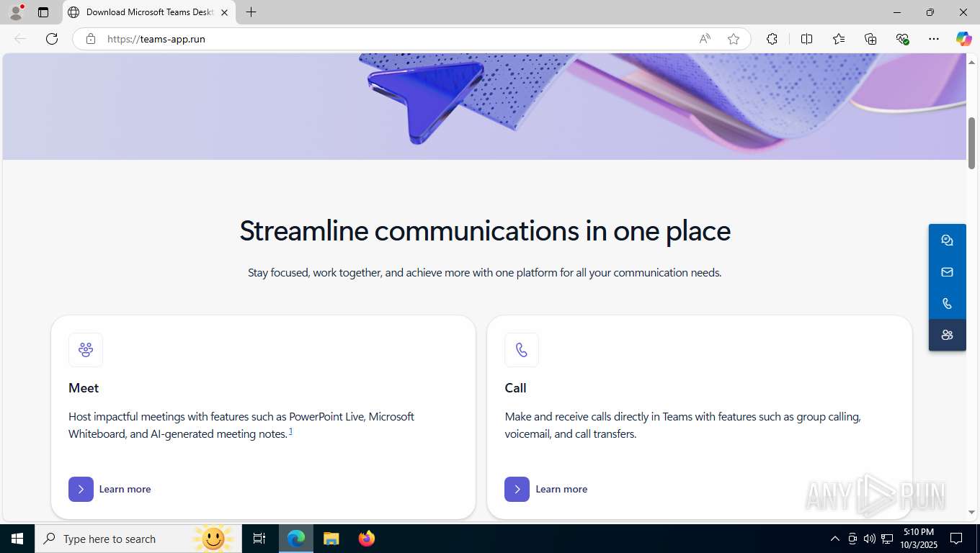The width and height of the screenshot is (980, 553).
Task: Click the Call card heading
Action: [x=515, y=388]
